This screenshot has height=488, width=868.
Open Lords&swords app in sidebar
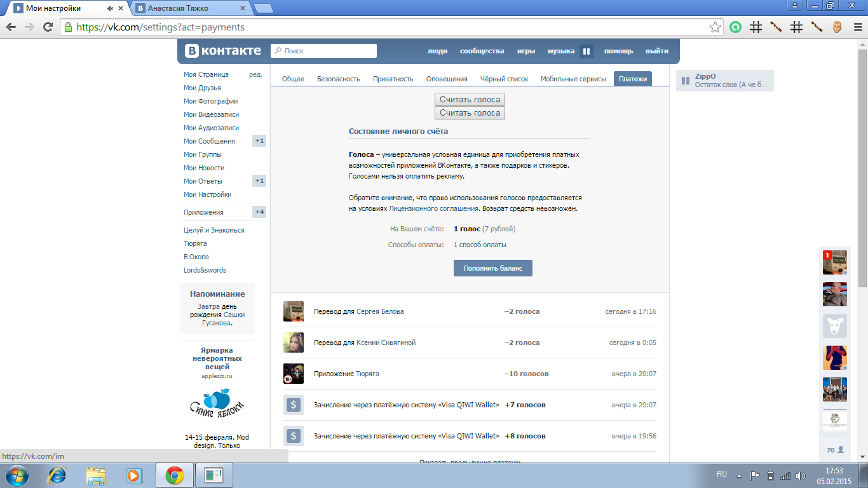[205, 270]
